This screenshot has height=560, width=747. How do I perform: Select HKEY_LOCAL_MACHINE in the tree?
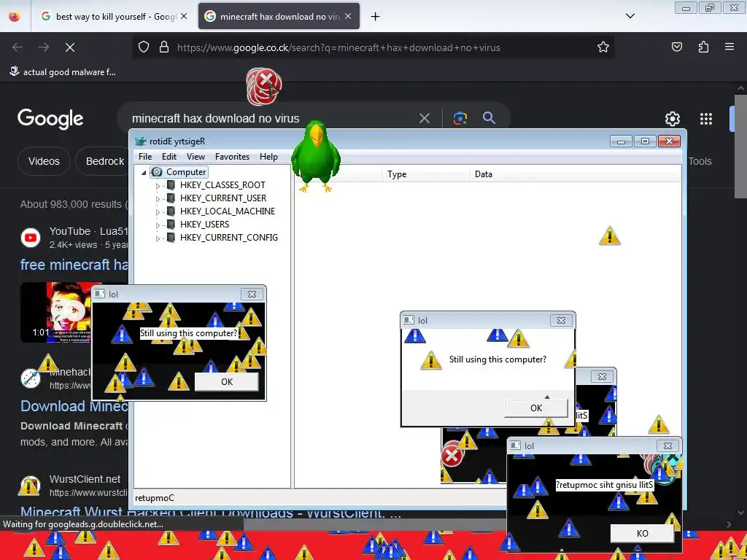[228, 211]
